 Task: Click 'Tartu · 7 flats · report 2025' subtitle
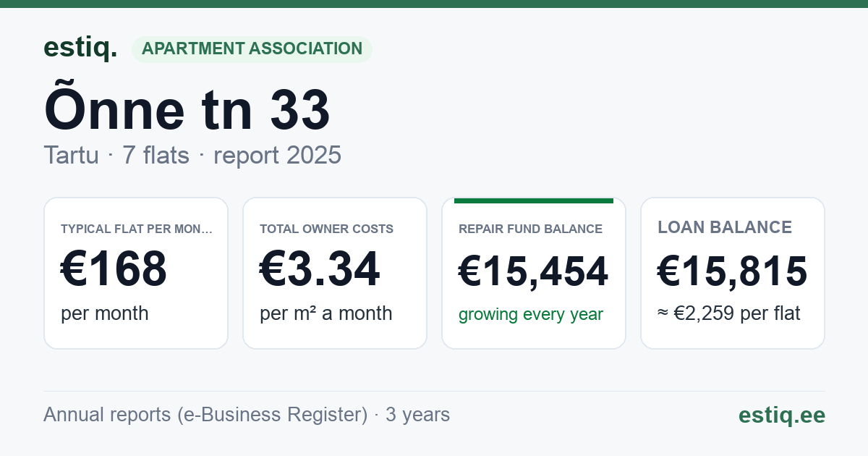point(192,155)
